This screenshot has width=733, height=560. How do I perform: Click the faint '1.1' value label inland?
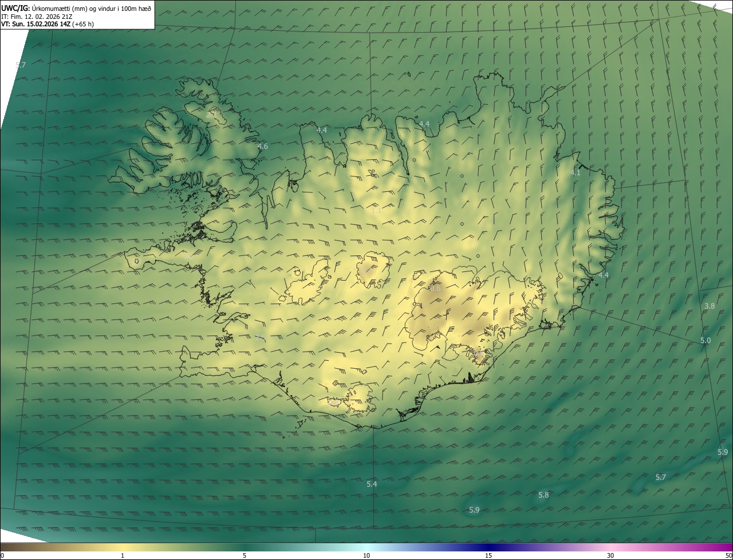[376, 211]
